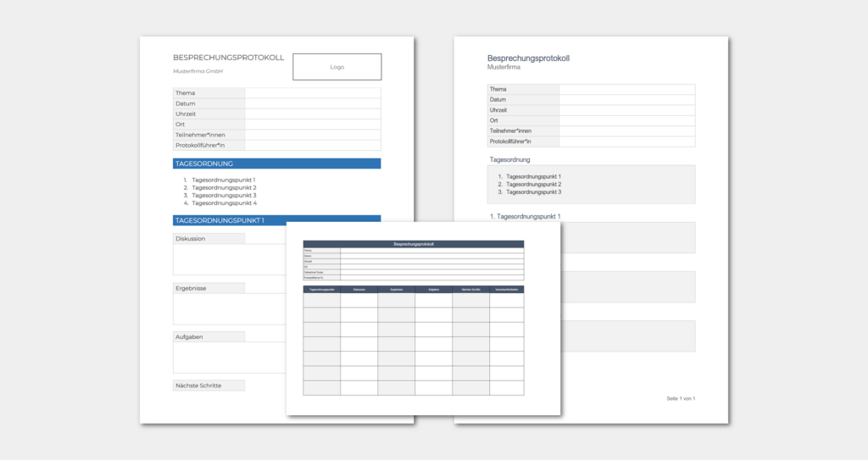Select the Datum field in the left protocol
Viewport: 868px width, 460px height.
point(312,103)
